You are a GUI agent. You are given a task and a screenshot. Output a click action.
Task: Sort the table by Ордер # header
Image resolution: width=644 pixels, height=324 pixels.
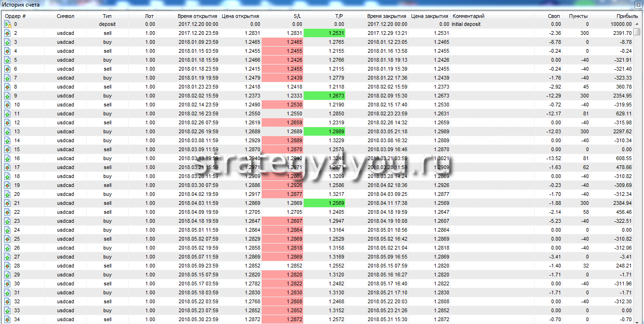pyautogui.click(x=15, y=16)
